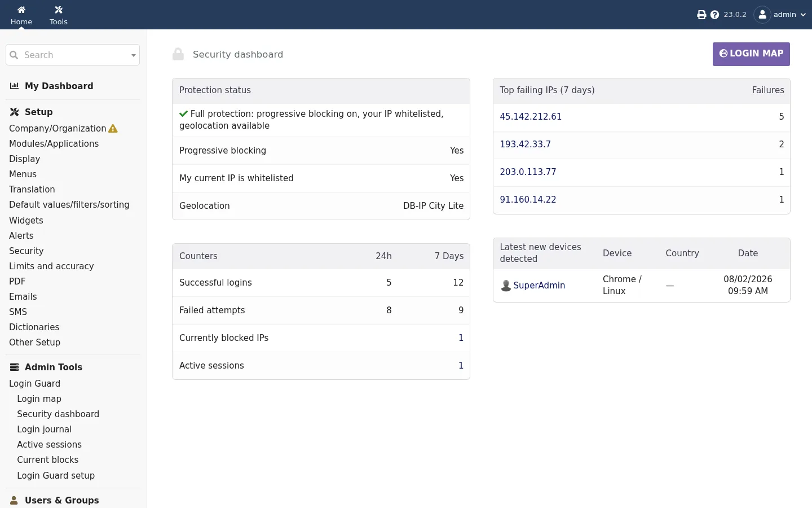Image resolution: width=812 pixels, height=508 pixels.
Task: Click the Users & Groups person icon
Action: 15,500
